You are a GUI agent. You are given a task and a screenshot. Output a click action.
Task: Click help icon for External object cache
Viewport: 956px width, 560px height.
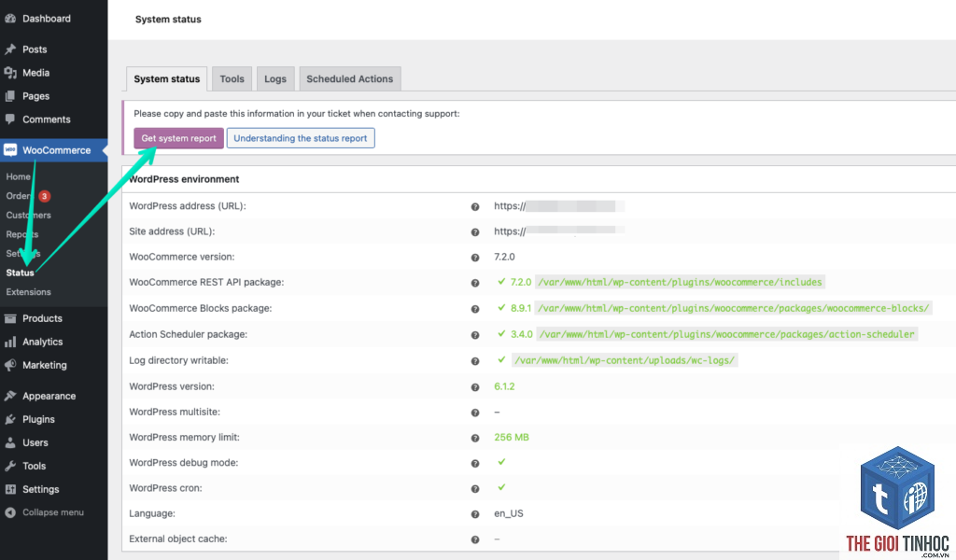pyautogui.click(x=475, y=539)
